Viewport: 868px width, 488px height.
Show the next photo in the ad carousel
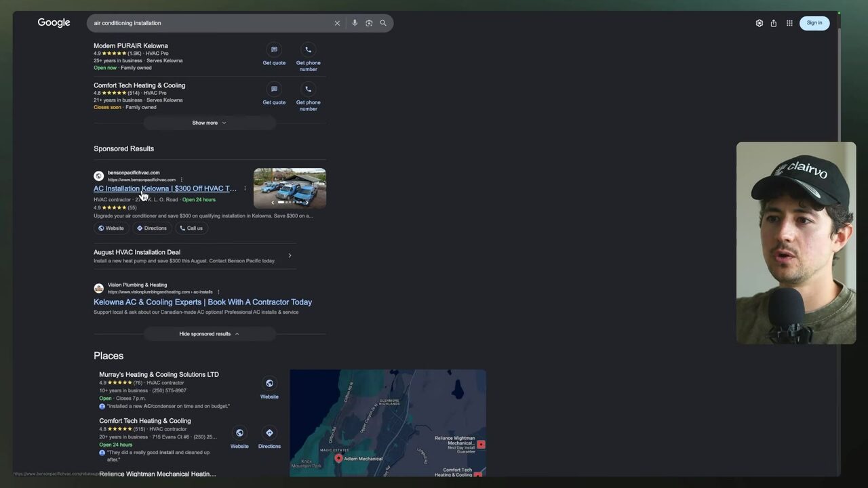[307, 202]
